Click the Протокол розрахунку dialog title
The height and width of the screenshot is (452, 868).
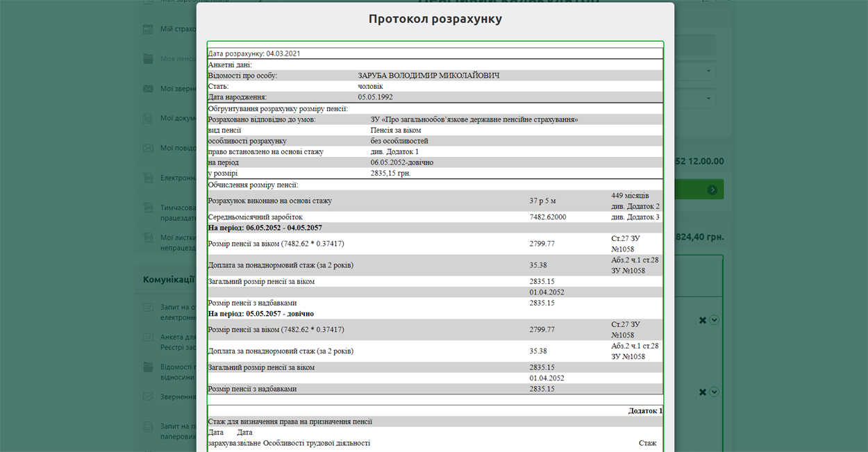coord(435,19)
